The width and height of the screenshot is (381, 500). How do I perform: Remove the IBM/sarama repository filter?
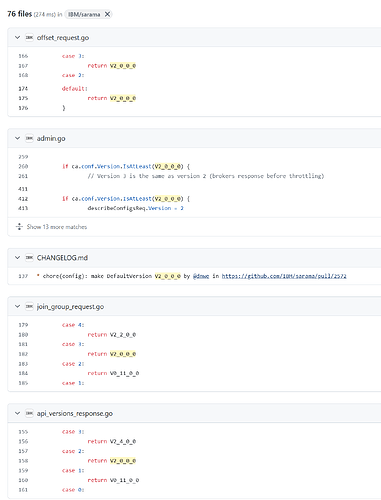pyautogui.click(x=107, y=14)
